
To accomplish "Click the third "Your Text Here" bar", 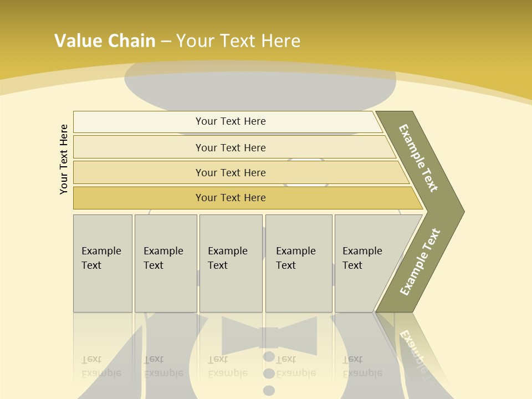I will (x=231, y=172).
